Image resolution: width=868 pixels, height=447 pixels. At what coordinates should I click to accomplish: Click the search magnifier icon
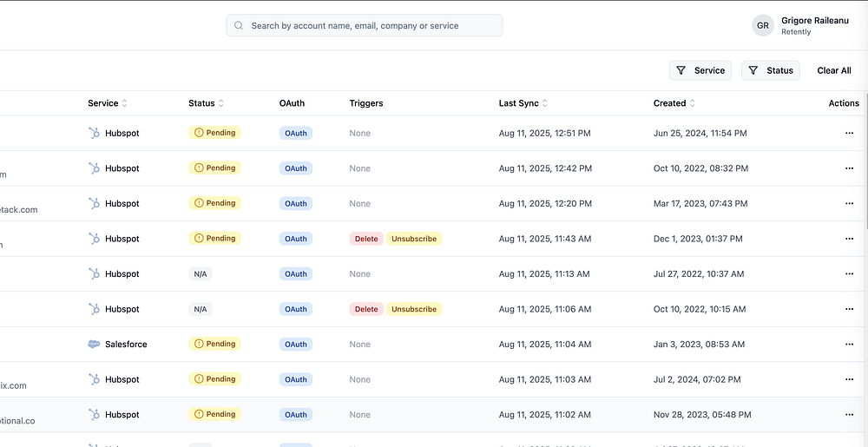(x=239, y=26)
